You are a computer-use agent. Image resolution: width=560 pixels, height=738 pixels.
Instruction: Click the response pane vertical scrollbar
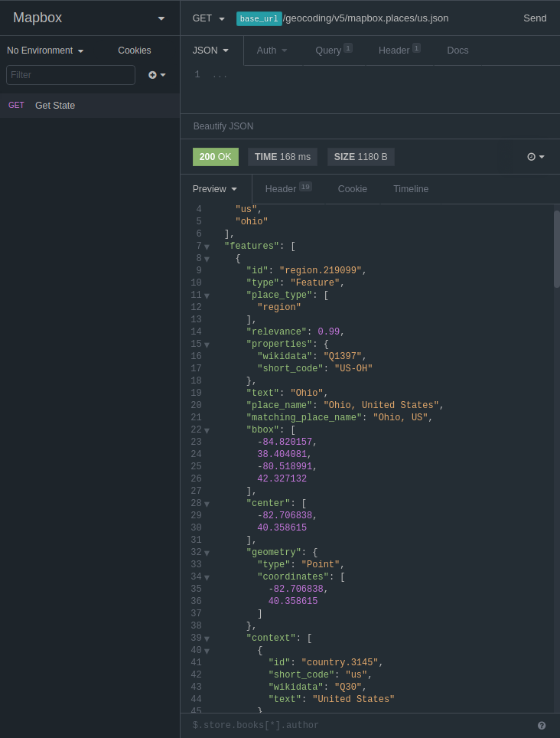(557, 249)
